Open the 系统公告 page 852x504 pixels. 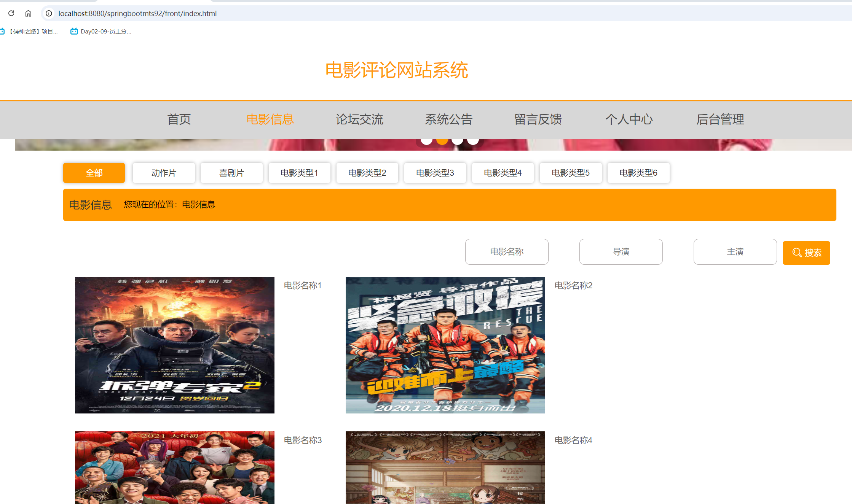click(448, 119)
